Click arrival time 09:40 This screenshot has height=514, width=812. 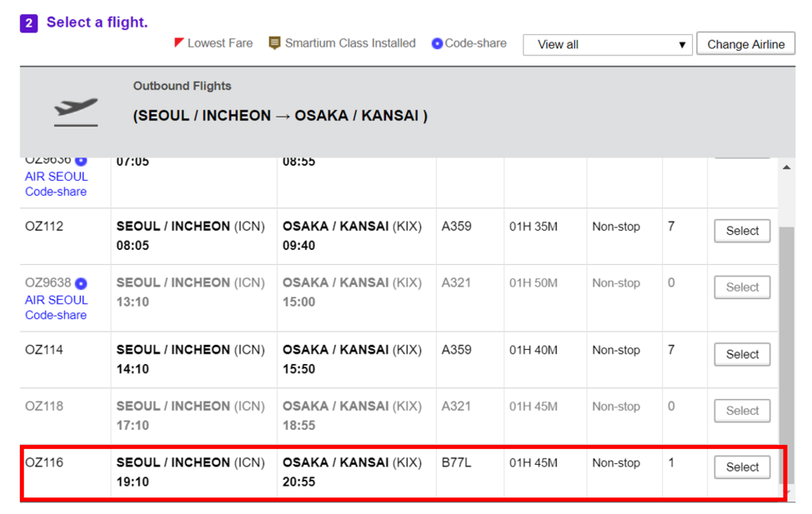(x=299, y=246)
